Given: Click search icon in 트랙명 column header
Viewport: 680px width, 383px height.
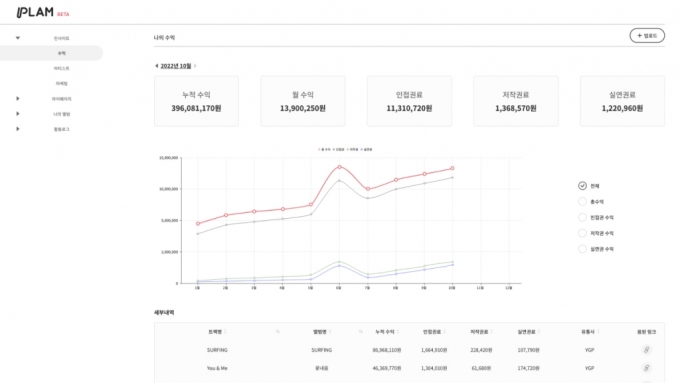Looking at the screenshot, I should (278, 332).
